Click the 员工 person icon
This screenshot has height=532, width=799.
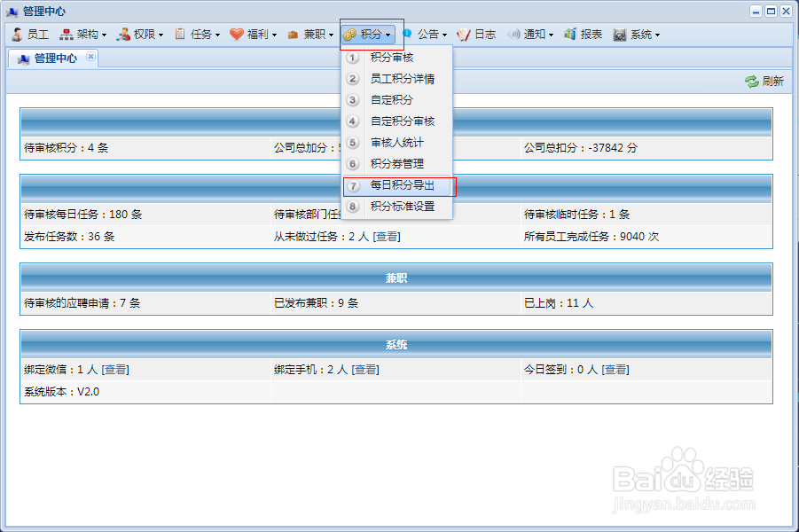(17, 35)
